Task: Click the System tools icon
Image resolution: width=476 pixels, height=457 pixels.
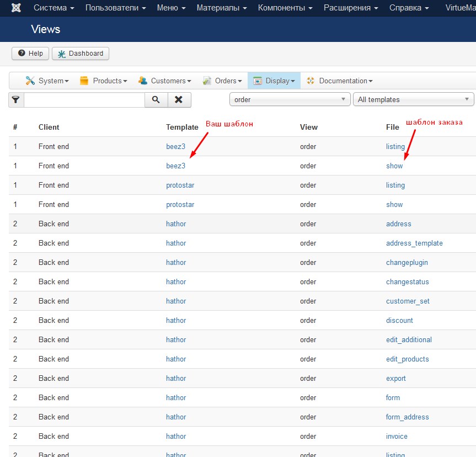Action: tap(30, 81)
